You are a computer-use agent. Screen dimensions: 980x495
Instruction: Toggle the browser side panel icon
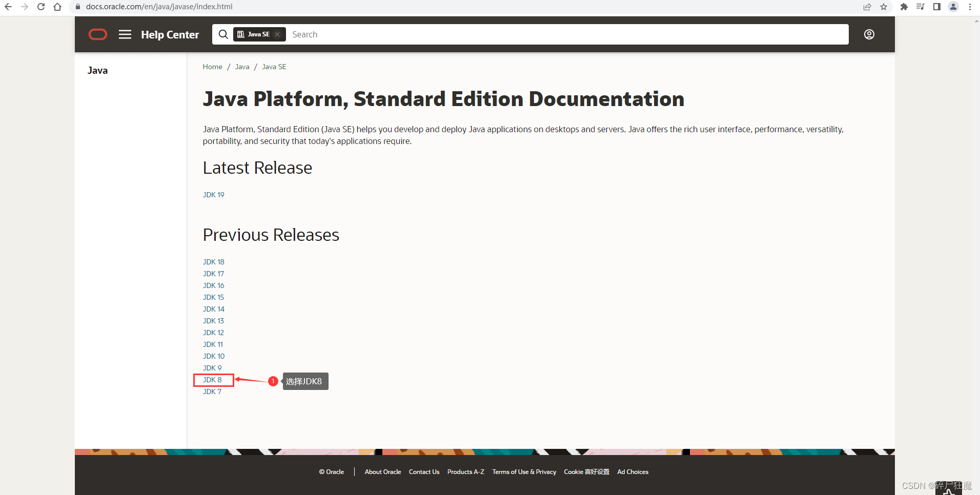point(937,7)
